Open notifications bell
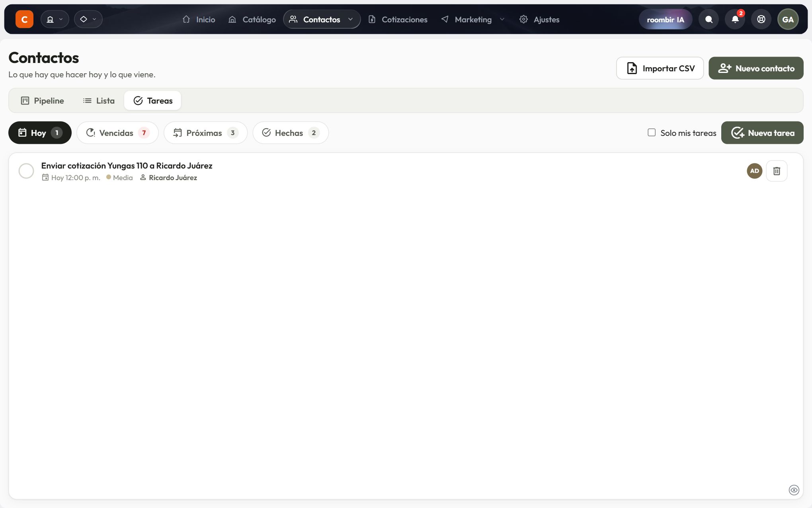 click(x=735, y=19)
